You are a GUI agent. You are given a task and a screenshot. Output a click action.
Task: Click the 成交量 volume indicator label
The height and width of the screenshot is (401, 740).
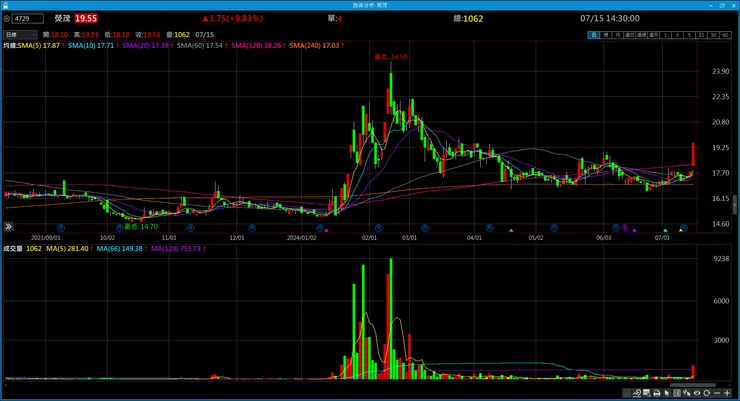tap(13, 249)
